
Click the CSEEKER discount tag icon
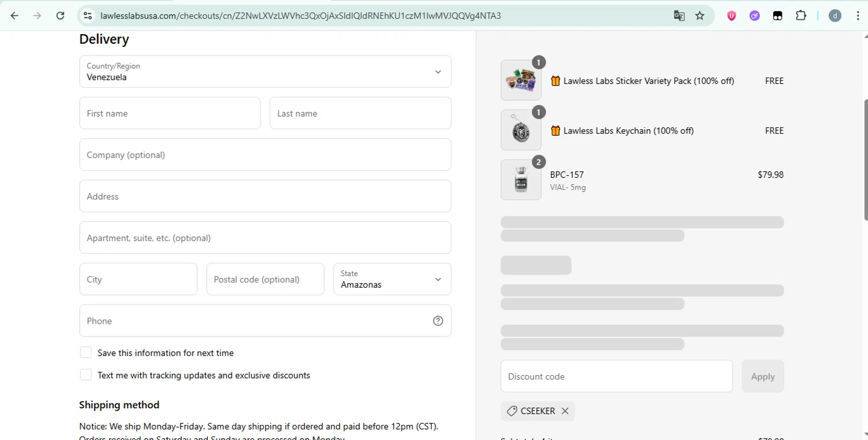click(x=512, y=411)
